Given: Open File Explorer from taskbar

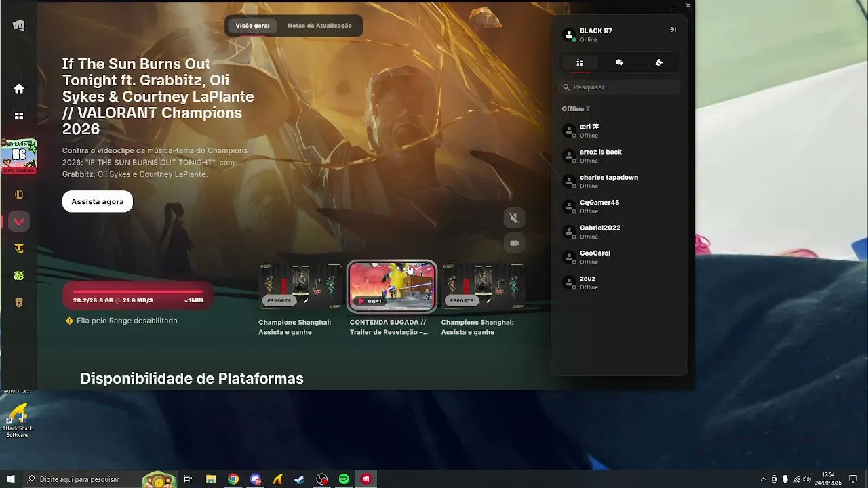Looking at the screenshot, I should [211, 479].
